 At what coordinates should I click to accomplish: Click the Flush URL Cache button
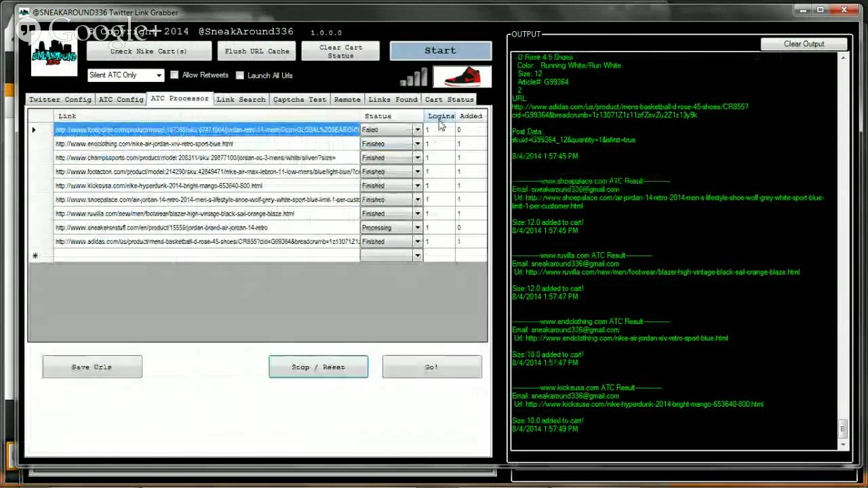coord(257,51)
